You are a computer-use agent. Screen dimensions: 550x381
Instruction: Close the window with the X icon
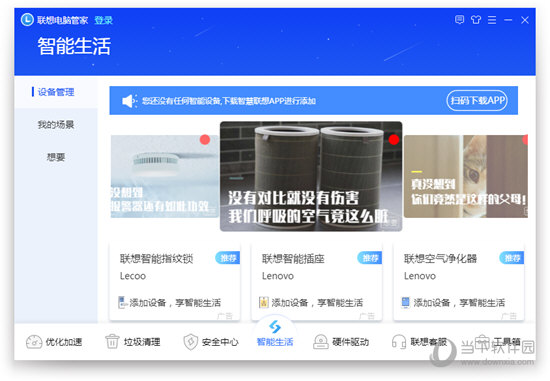pos(525,20)
